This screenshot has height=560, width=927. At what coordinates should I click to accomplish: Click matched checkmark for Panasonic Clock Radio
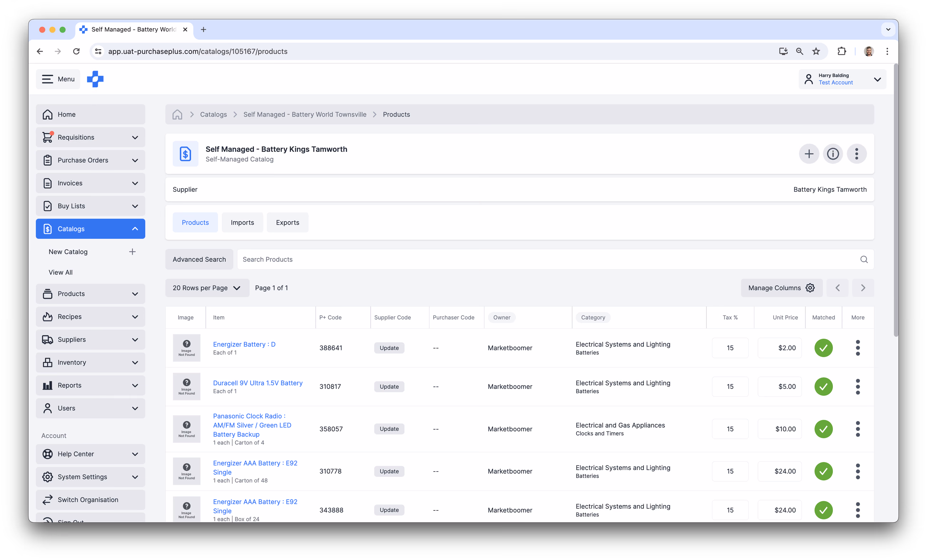pos(823,429)
